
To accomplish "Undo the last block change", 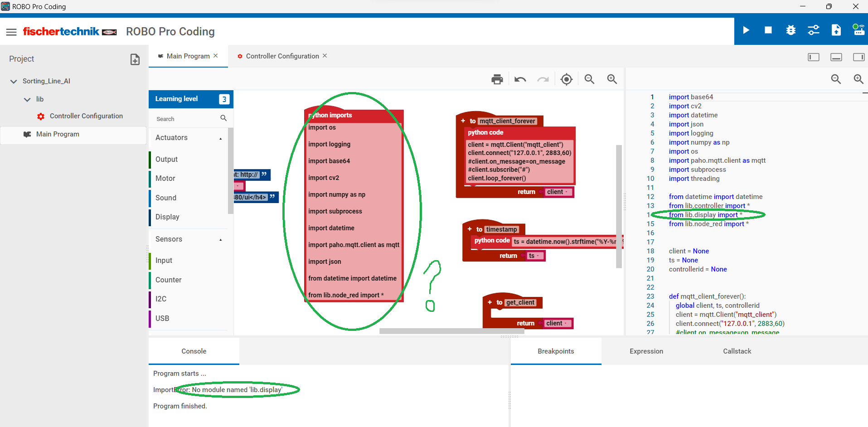I will pyautogui.click(x=520, y=79).
